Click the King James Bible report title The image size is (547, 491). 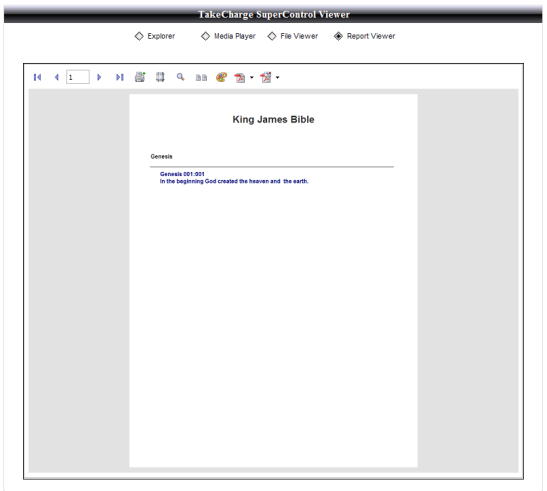pos(274,119)
